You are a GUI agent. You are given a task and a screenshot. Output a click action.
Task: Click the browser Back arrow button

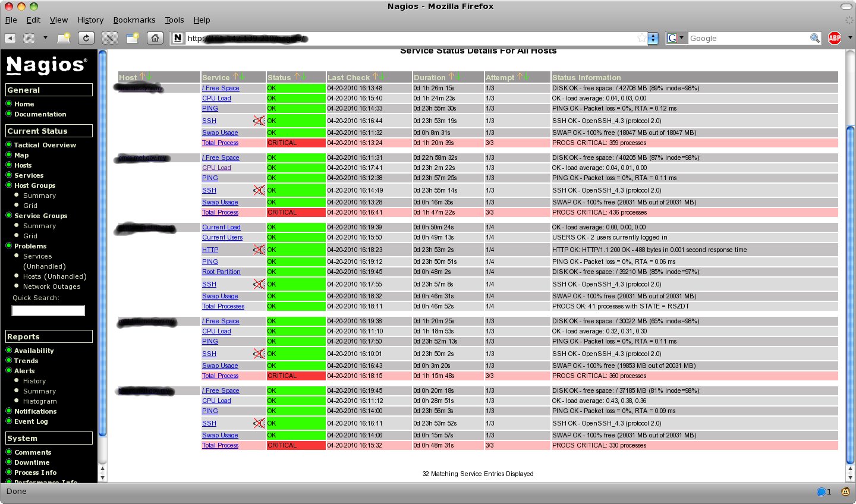10,38
